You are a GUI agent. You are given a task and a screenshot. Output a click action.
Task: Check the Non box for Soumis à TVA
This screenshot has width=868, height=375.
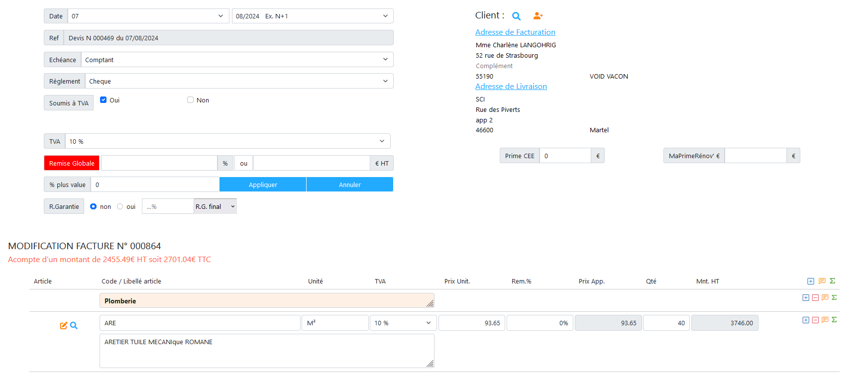pos(190,99)
